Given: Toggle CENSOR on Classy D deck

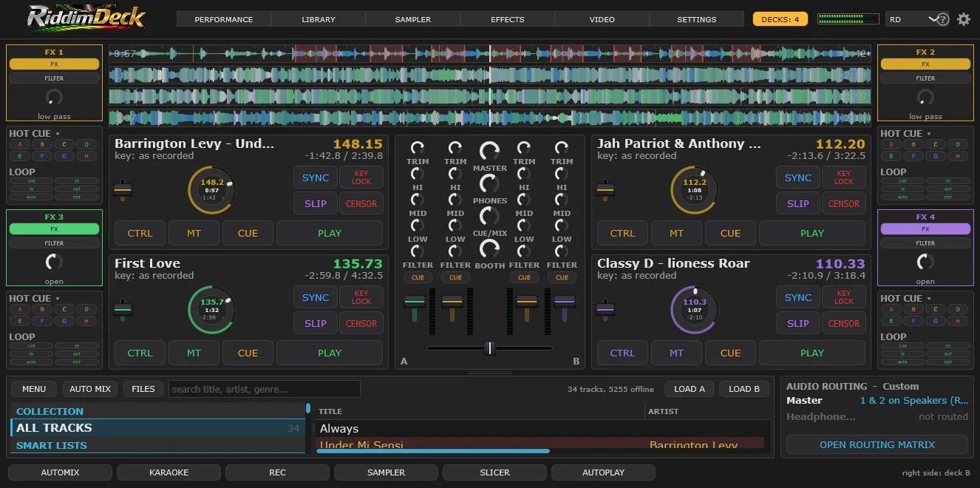Looking at the screenshot, I should [x=844, y=323].
